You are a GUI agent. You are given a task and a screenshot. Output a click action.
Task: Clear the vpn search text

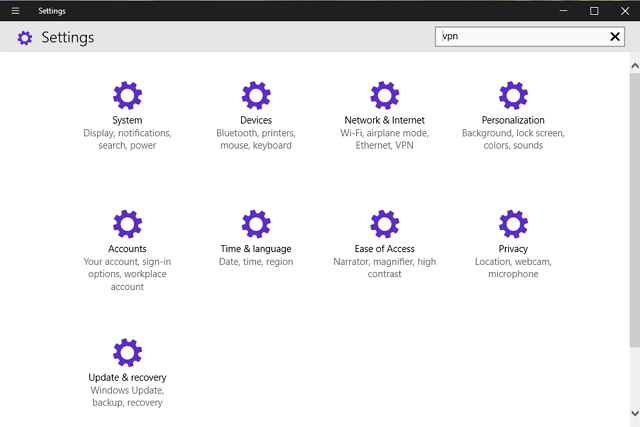tap(615, 37)
